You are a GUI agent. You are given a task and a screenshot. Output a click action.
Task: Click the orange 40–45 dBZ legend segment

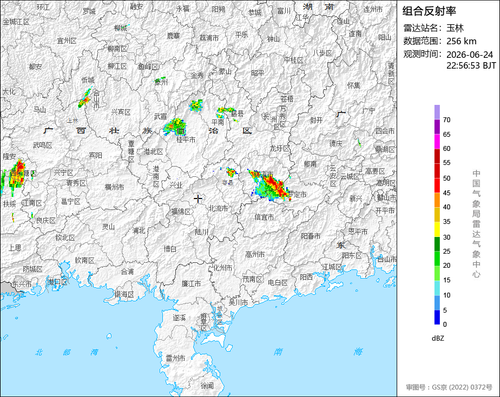tap(437, 200)
